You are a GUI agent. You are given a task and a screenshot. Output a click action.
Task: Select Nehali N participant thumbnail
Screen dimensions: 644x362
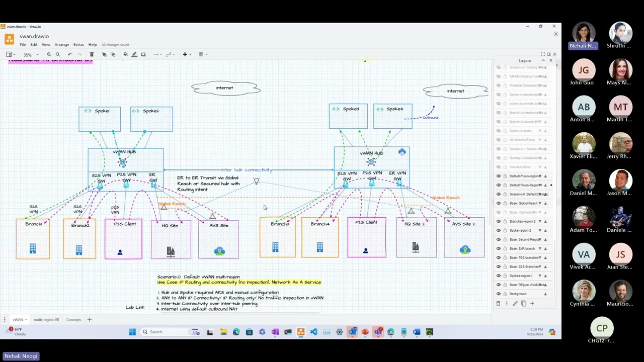[583, 35]
